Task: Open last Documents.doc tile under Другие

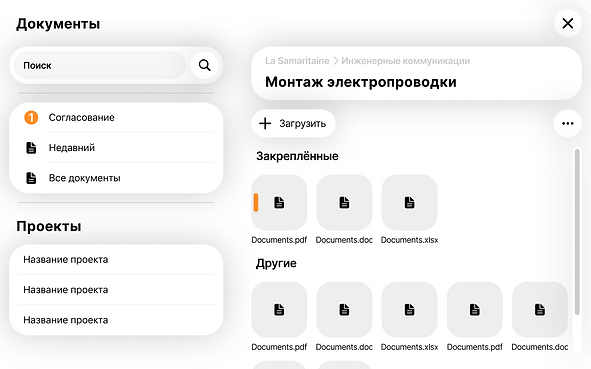Action: tap(540, 309)
